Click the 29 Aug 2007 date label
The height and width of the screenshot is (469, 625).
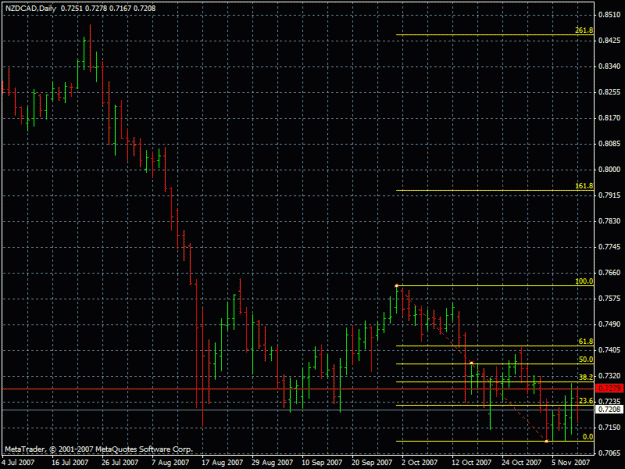tap(272, 463)
